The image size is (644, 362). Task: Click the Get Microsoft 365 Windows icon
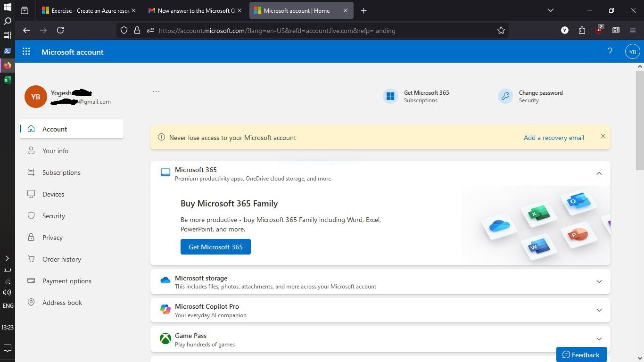coord(390,96)
